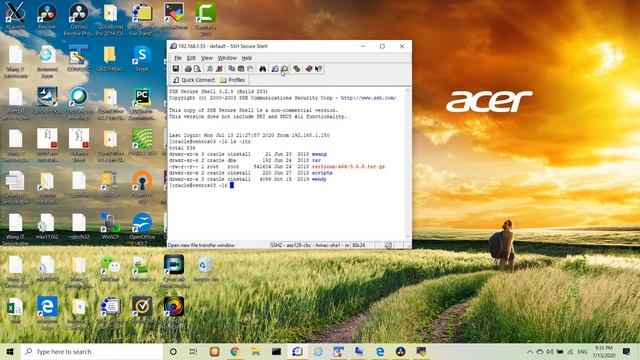The height and width of the screenshot is (360, 640).
Task: Open the File menu
Action: coord(178,58)
